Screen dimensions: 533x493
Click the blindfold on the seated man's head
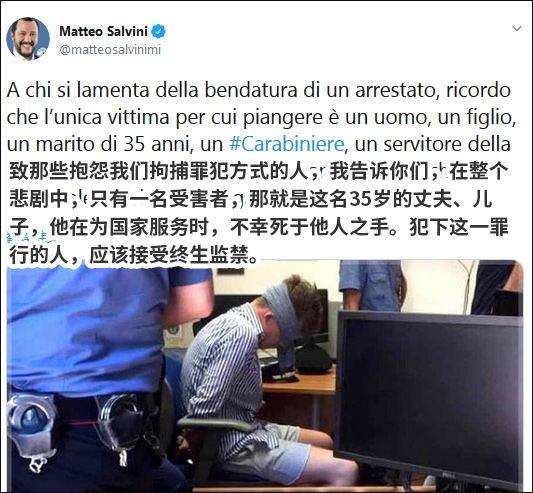pos(282,311)
